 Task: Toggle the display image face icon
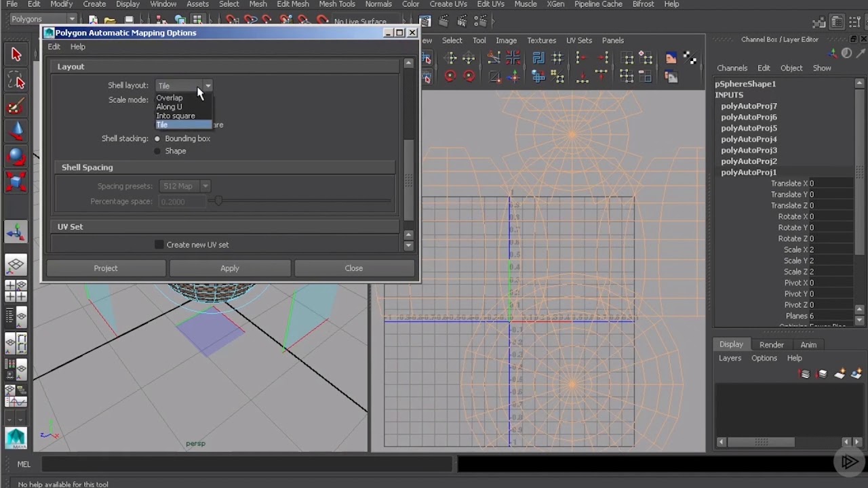point(671,58)
